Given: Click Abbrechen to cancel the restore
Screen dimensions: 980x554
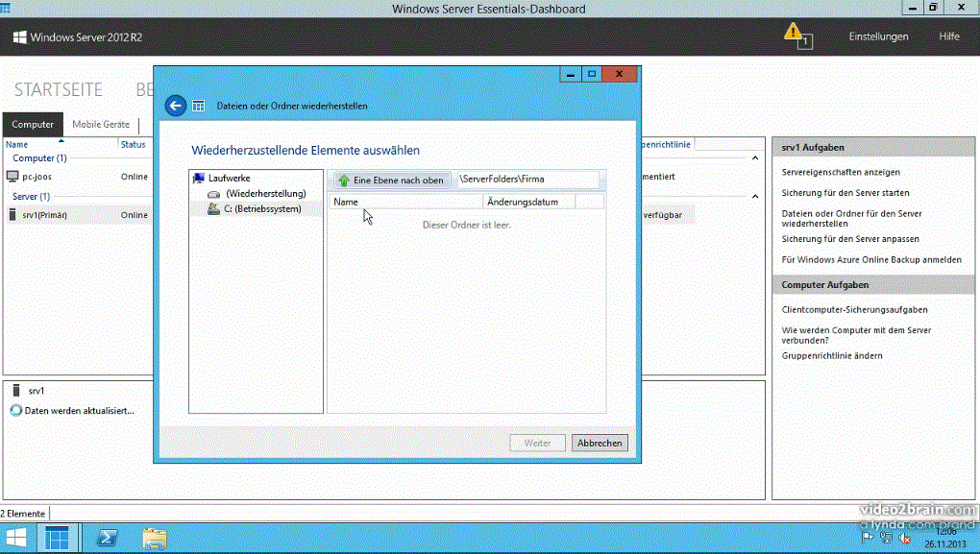Looking at the screenshot, I should (x=600, y=443).
